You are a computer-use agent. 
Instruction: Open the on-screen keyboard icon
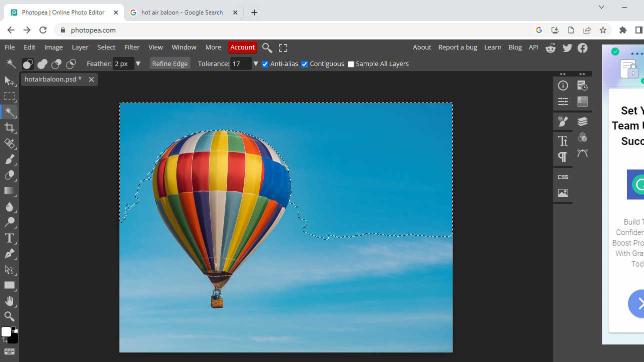(x=9, y=351)
